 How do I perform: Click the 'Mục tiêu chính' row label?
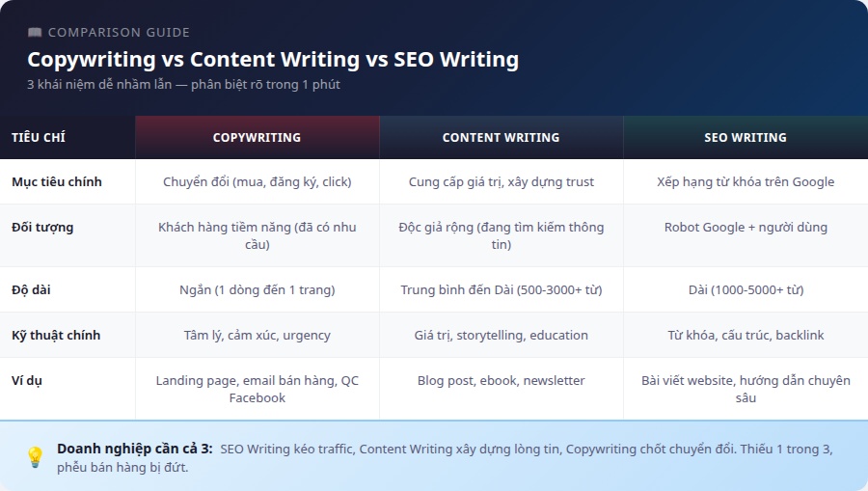57,181
